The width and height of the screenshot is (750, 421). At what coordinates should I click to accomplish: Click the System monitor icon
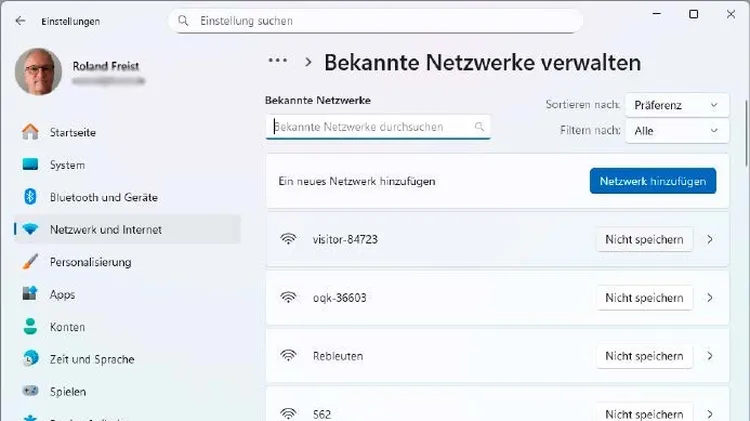(30, 165)
